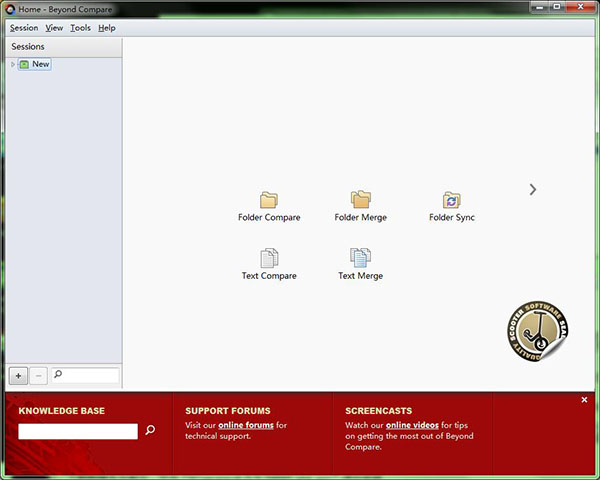Image resolution: width=600 pixels, height=480 pixels.
Task: Follow the online videos link
Action: 413,425
